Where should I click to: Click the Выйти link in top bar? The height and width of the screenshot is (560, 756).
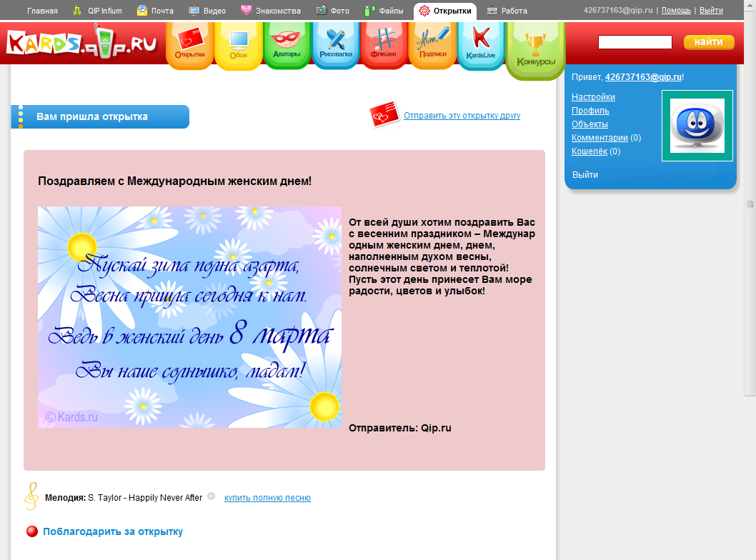tap(711, 10)
